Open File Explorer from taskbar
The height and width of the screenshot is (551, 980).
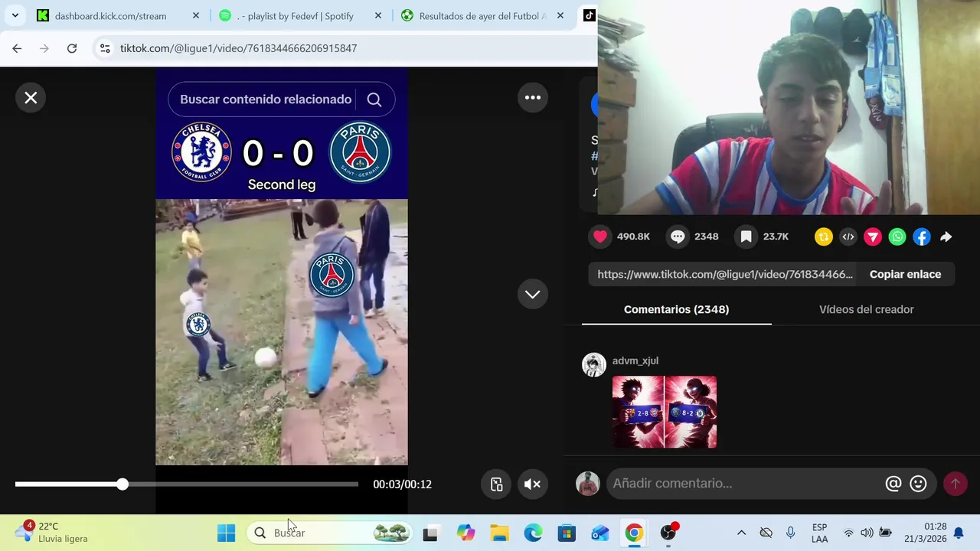point(499,533)
